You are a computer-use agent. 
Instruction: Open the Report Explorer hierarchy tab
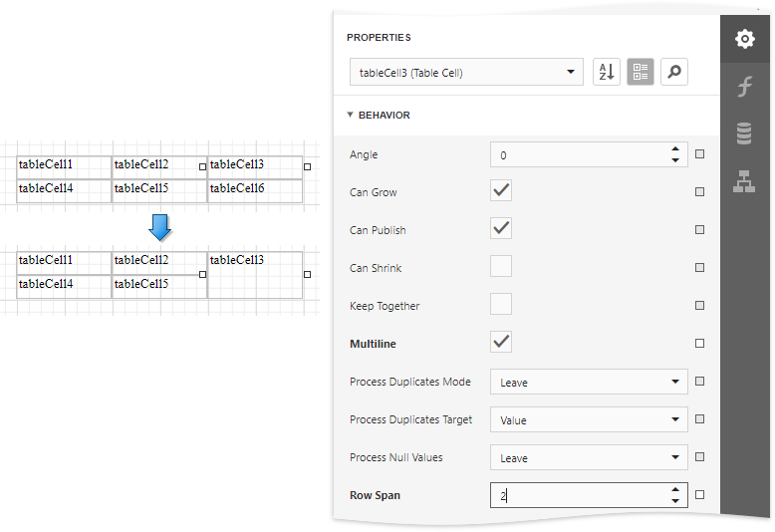[744, 181]
